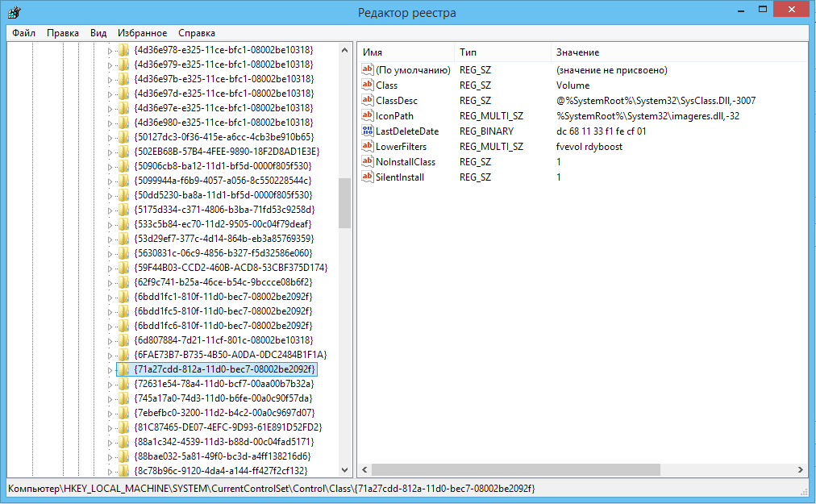Click folder icon of {88bae032-5a81-49f0-bc3d-a4ff138216d6}
This screenshot has height=504, width=816.
[x=123, y=456]
